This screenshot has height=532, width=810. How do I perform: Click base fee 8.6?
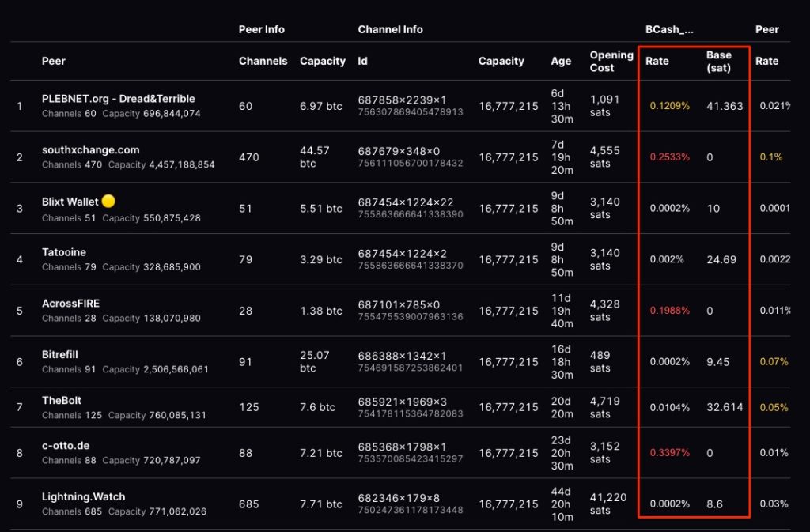[714, 504]
